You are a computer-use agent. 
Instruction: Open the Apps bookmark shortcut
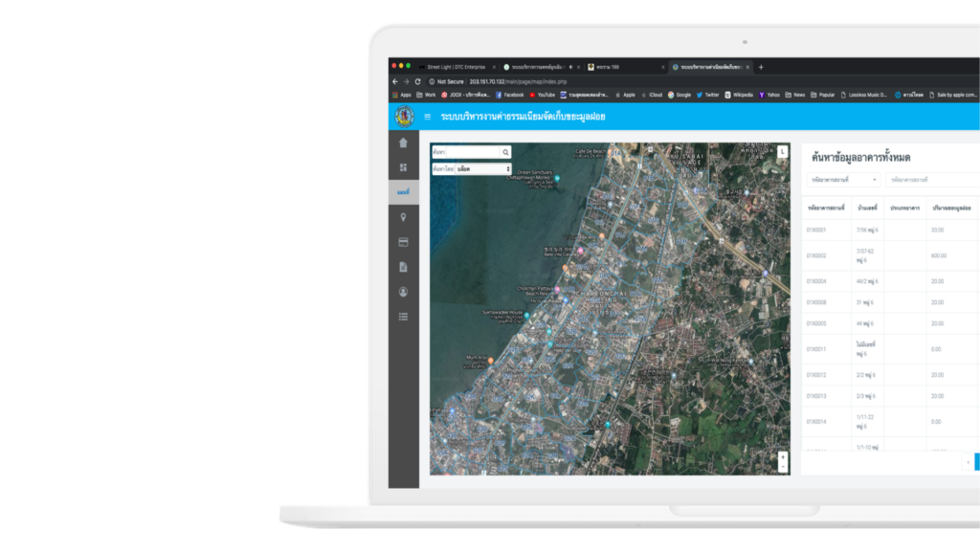[402, 95]
